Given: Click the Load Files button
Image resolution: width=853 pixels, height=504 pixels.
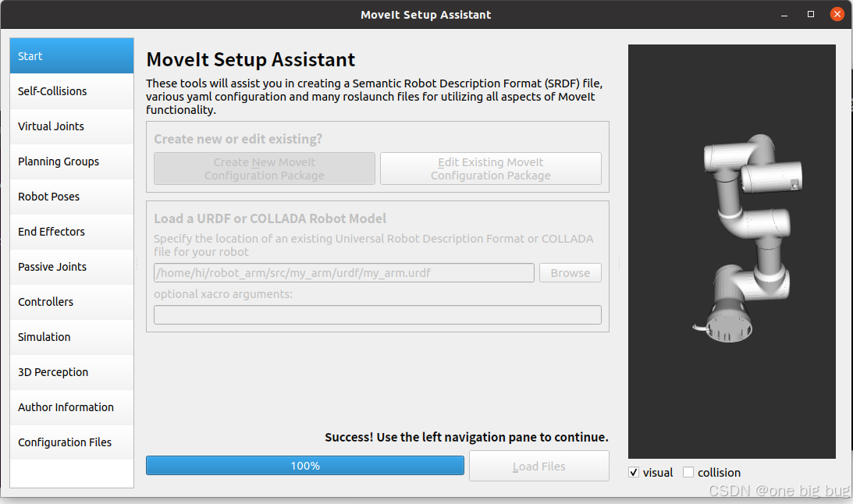Looking at the screenshot, I should pyautogui.click(x=539, y=466).
